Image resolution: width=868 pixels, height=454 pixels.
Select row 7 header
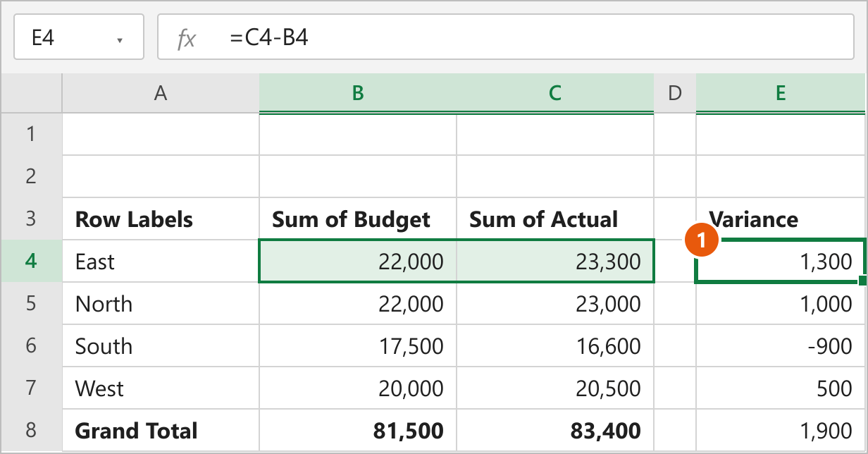click(31, 388)
